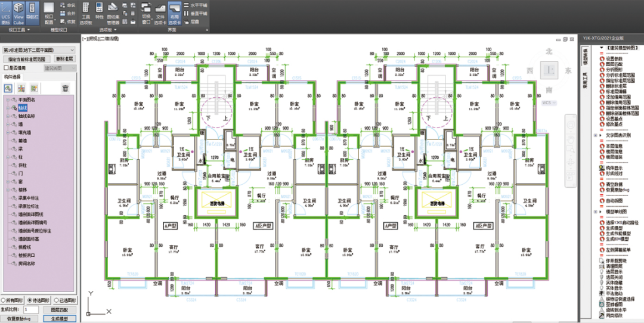The height and width of the screenshot is (323, 644).
Task: Select the 构件选择 tab
Action: coord(14,77)
